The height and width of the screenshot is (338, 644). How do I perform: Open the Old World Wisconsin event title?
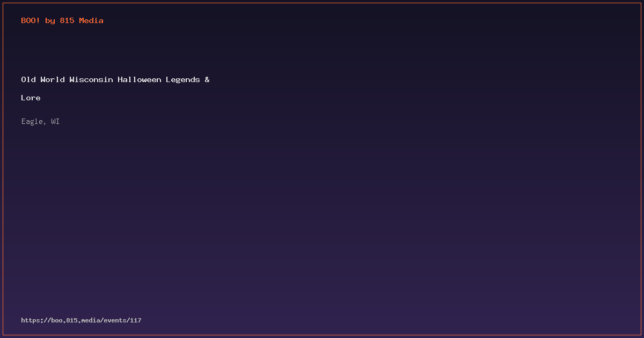click(115, 89)
